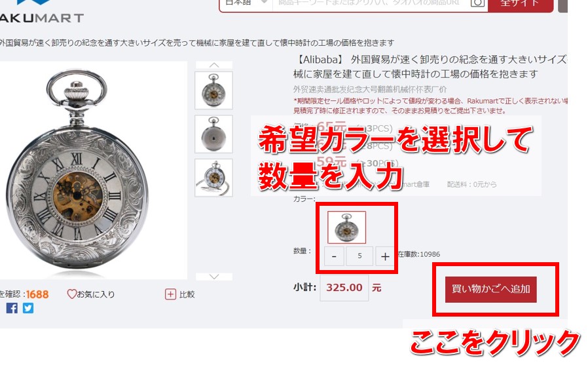Click the Facebook share icon

tap(12, 308)
